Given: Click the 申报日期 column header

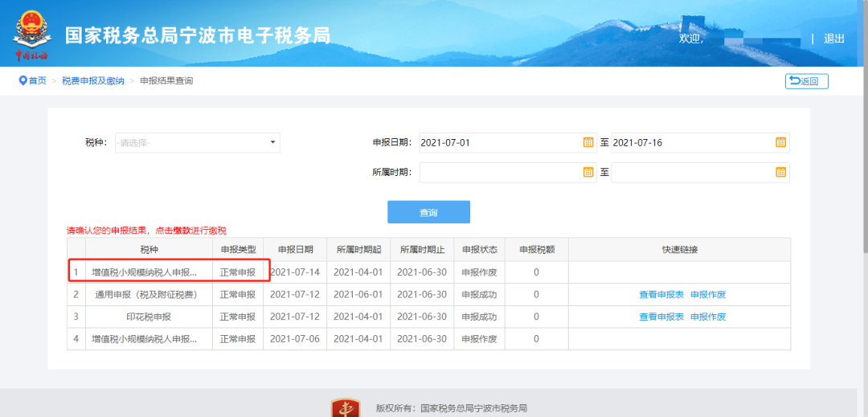Looking at the screenshot, I should (x=295, y=249).
